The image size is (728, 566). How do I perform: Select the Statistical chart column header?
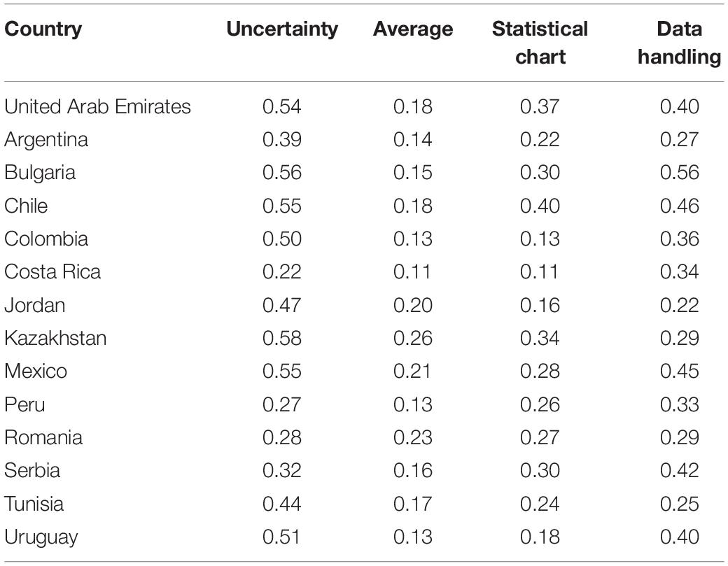click(x=540, y=43)
